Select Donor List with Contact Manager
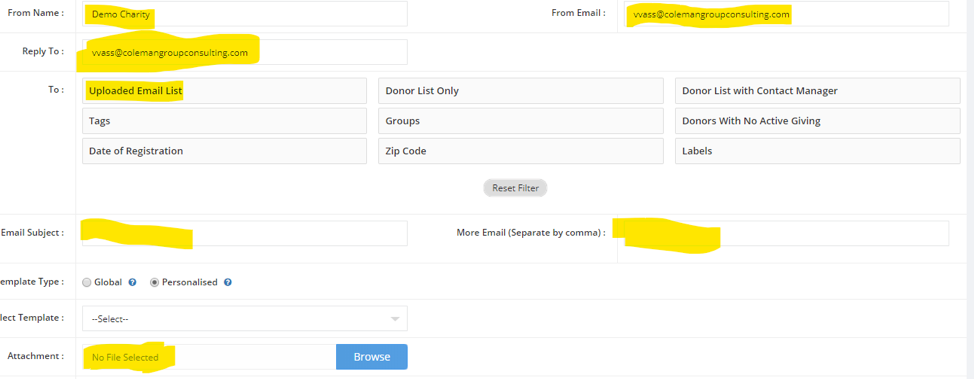Screen dimensions: 974x379 [817, 91]
